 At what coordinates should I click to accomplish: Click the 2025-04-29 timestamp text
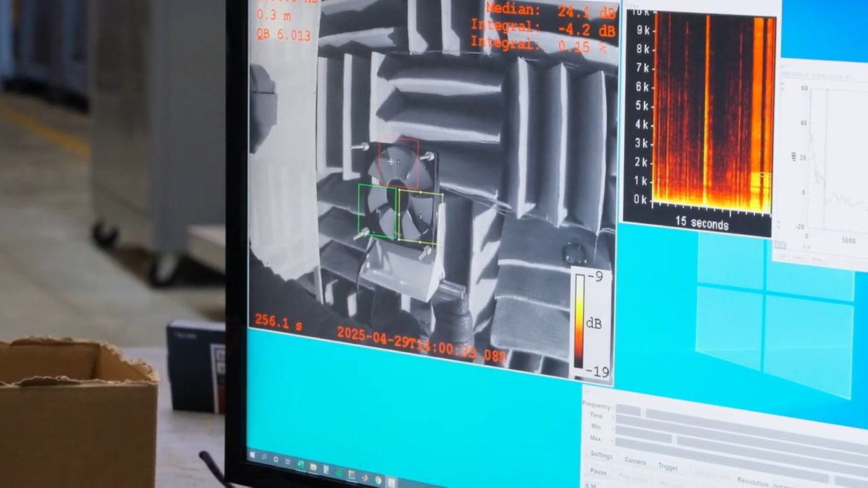(421, 344)
